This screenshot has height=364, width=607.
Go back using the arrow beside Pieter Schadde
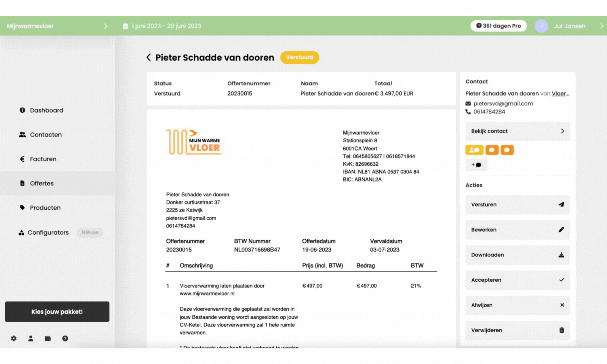click(x=149, y=57)
